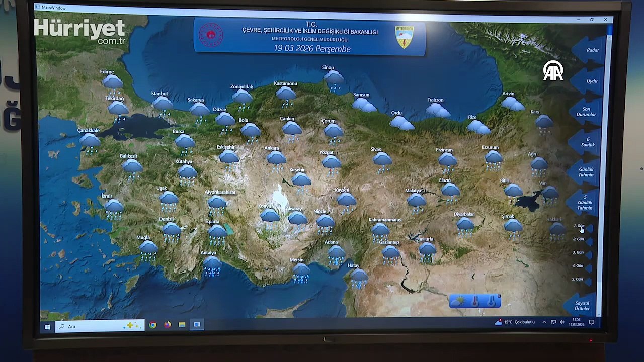Screen dimensions: 644x362
Task: Choose 4. Gün forecast day
Action: pos(581,266)
